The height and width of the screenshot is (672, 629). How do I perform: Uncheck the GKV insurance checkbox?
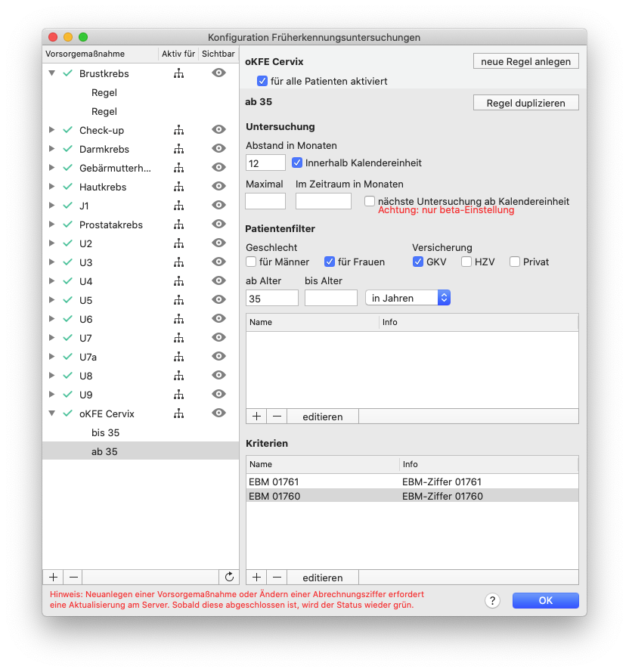417,262
